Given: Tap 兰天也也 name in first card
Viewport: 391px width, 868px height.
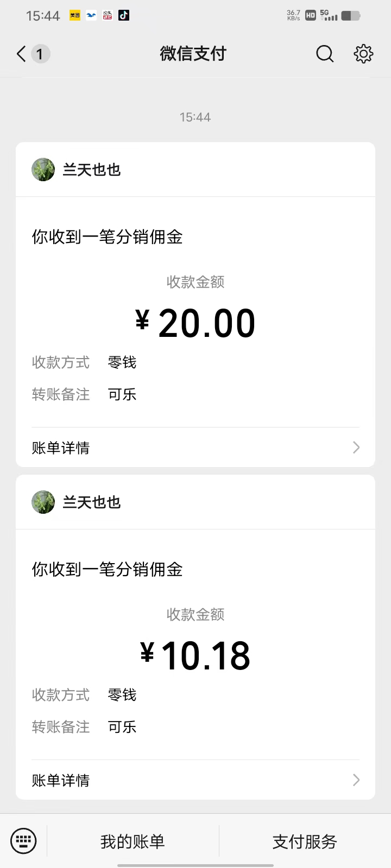Looking at the screenshot, I should click(x=92, y=170).
